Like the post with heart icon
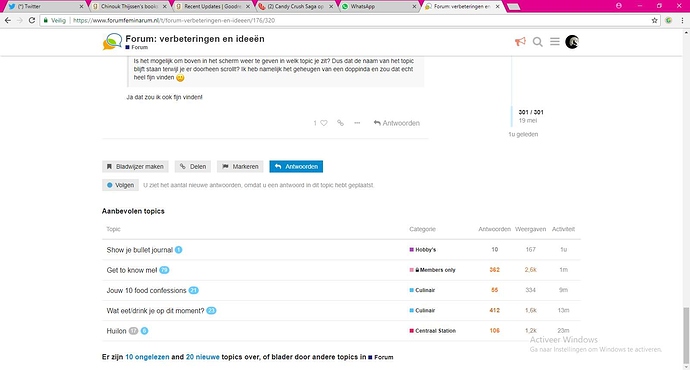This screenshot has height=370, width=690. point(324,123)
